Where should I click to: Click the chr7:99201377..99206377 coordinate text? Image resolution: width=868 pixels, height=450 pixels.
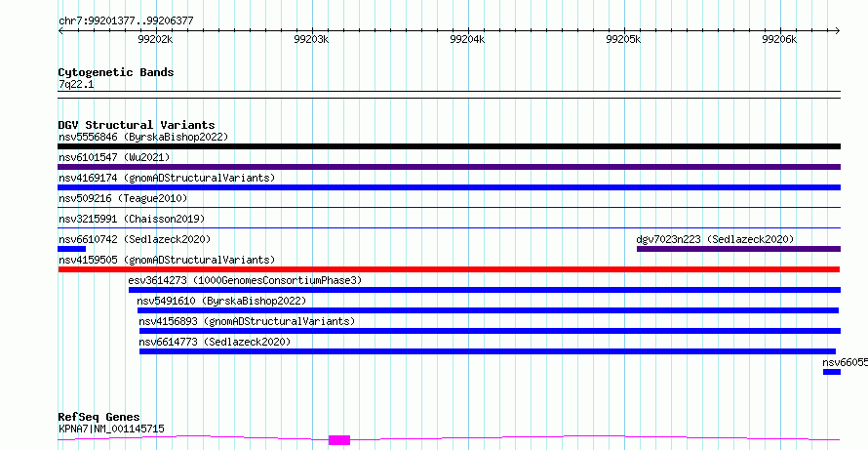(126, 21)
